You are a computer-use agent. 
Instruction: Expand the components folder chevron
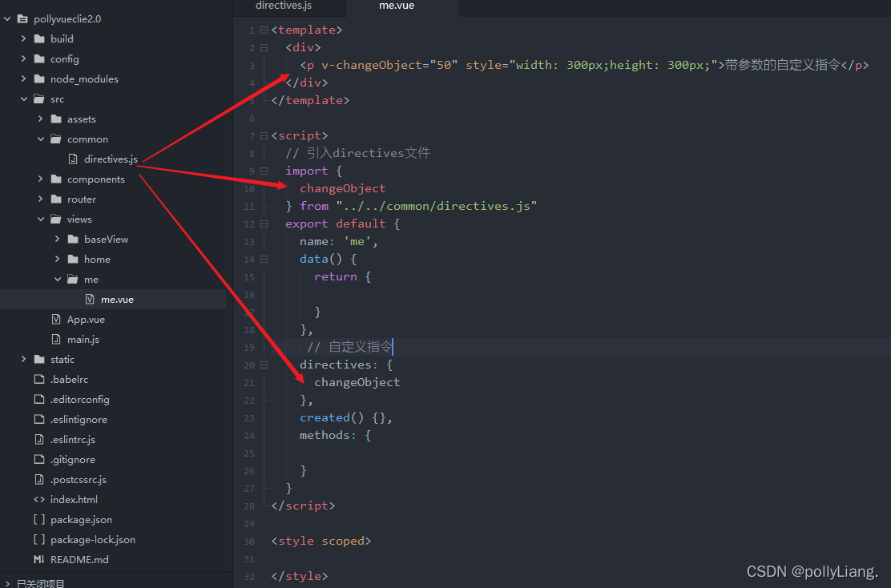coord(40,179)
